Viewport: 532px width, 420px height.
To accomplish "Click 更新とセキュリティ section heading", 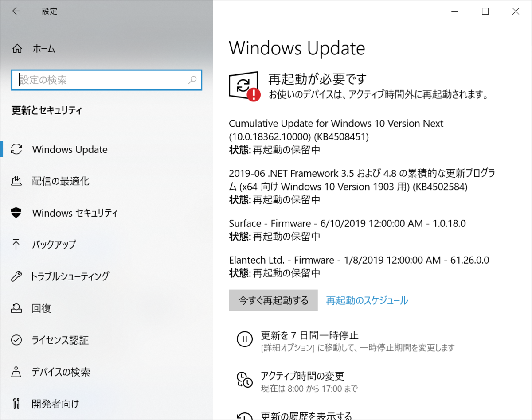I will click(x=47, y=110).
